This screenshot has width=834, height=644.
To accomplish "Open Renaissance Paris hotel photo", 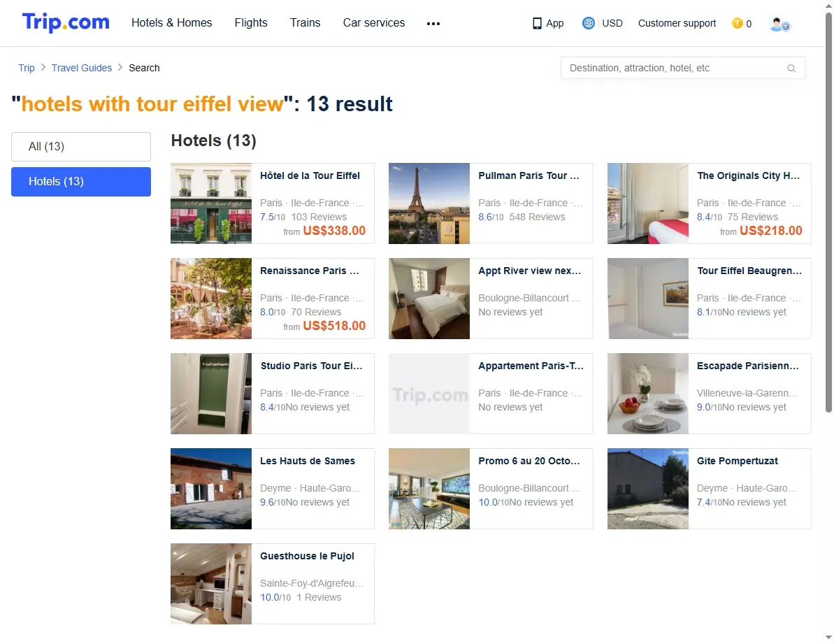I will tap(211, 299).
